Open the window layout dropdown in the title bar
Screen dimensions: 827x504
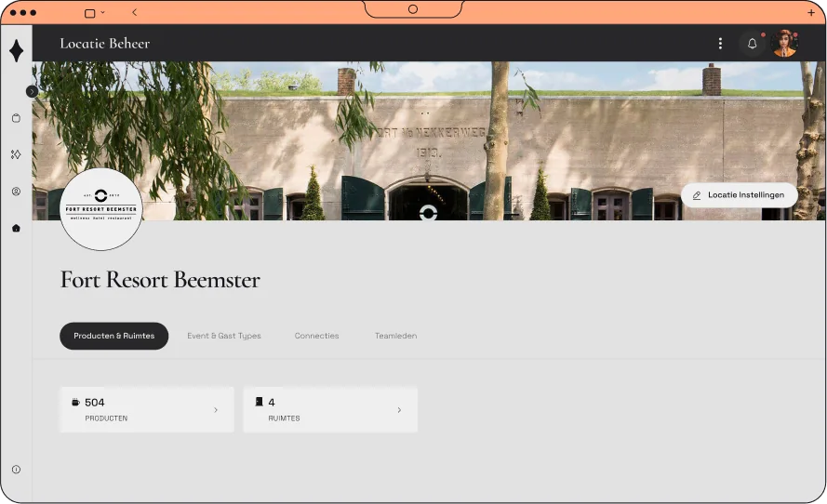click(95, 13)
